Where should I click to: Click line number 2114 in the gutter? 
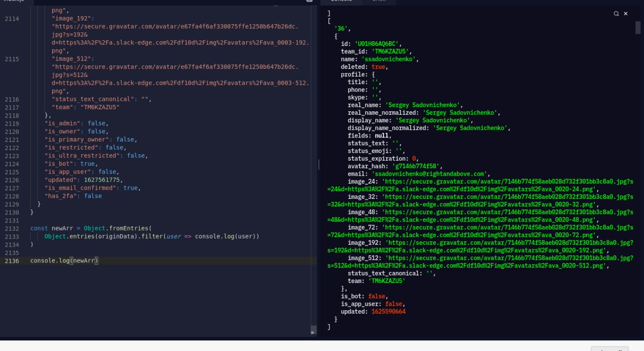pyautogui.click(x=11, y=19)
